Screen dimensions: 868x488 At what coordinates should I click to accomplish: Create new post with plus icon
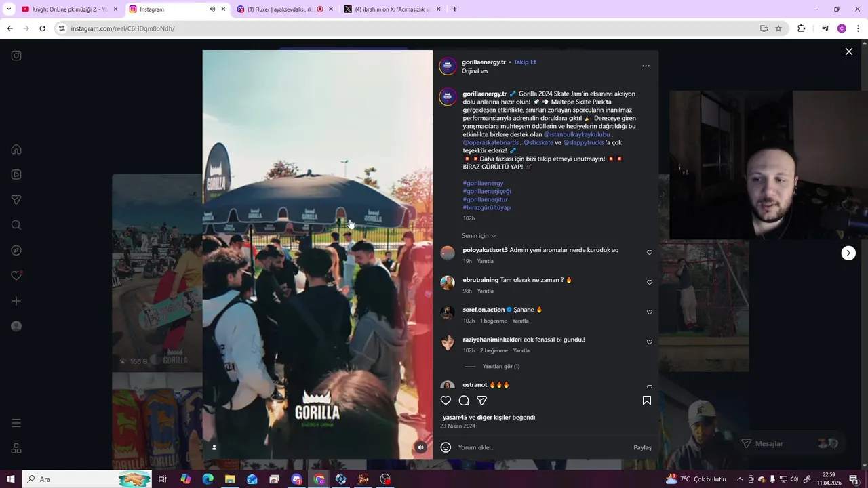coord(16,301)
